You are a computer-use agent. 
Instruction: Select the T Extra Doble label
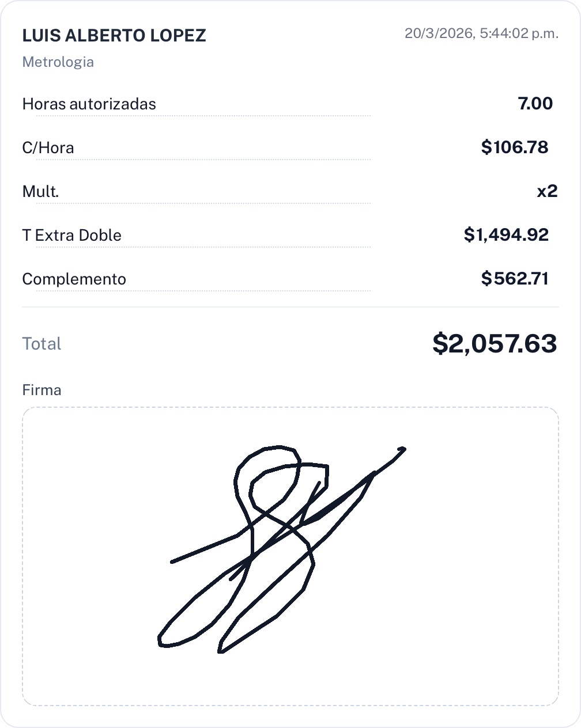[72, 236]
